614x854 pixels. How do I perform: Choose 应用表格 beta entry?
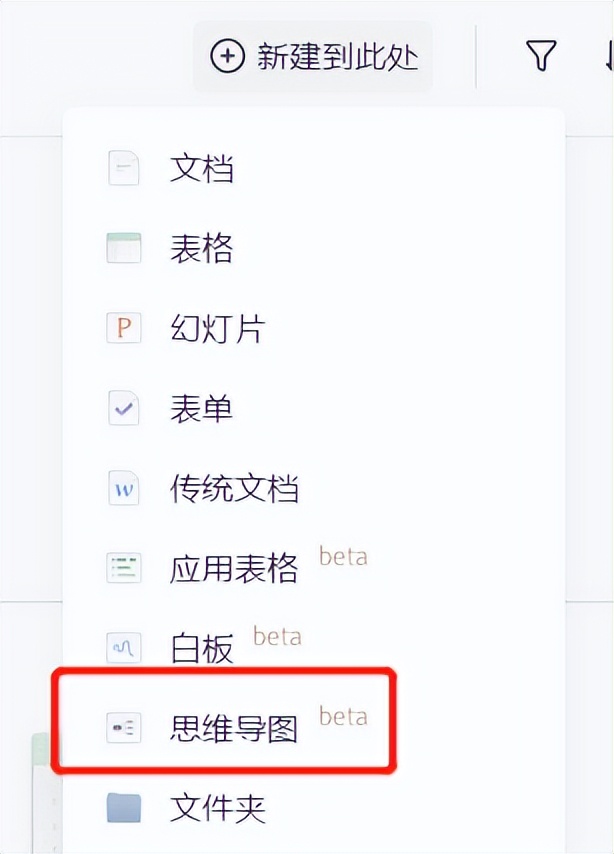point(313,568)
